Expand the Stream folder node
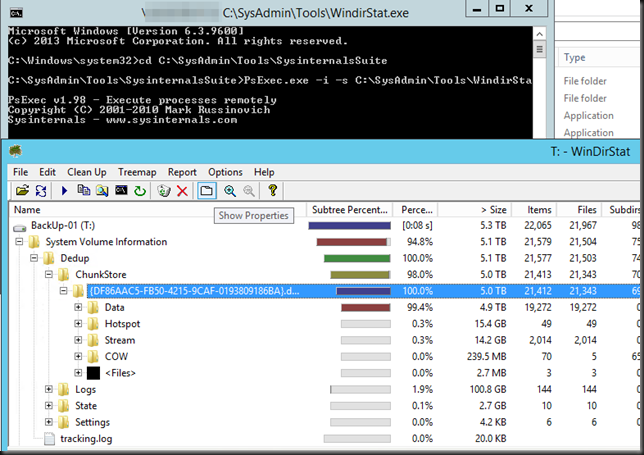The image size is (644, 455). pyautogui.click(x=78, y=340)
